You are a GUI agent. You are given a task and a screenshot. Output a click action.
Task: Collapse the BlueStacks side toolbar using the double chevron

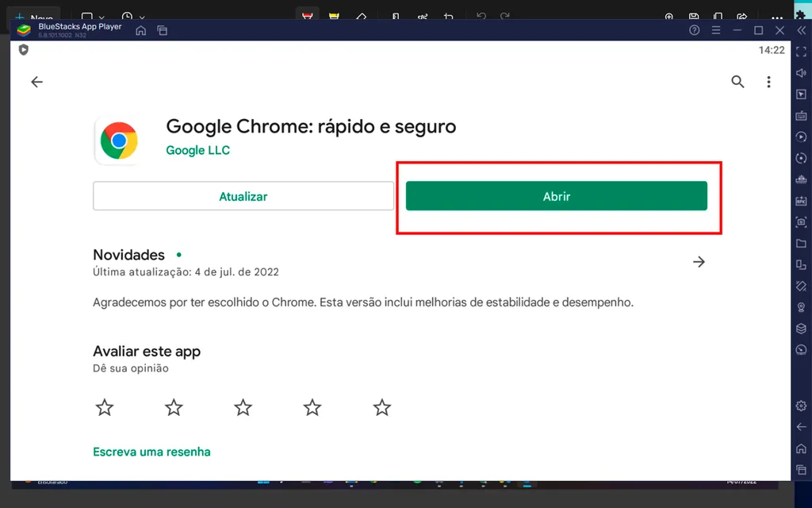pyautogui.click(x=801, y=31)
